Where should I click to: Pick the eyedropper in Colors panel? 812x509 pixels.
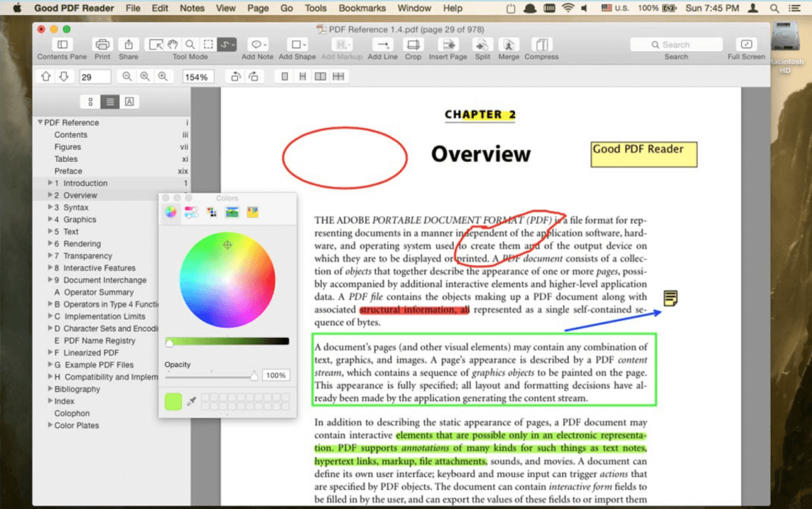191,402
